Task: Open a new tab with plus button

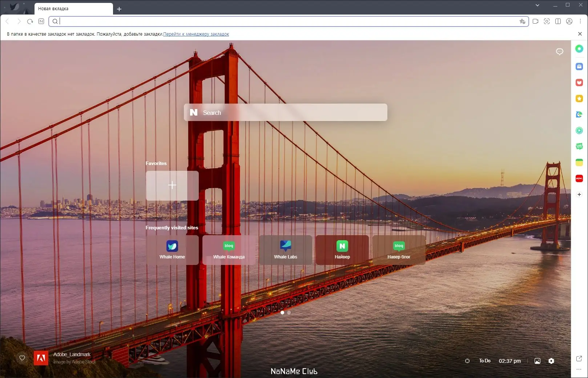Action: point(119,9)
